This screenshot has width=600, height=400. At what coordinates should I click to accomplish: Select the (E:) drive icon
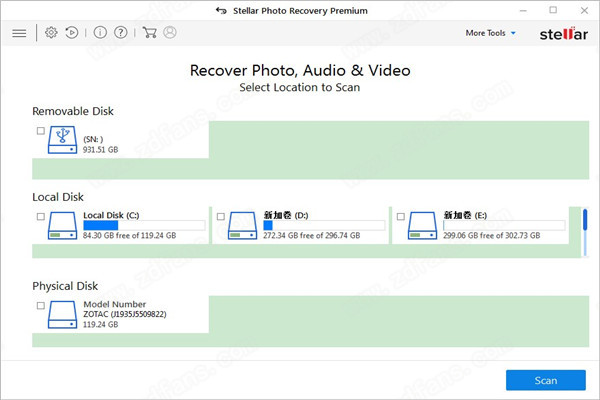click(x=422, y=226)
